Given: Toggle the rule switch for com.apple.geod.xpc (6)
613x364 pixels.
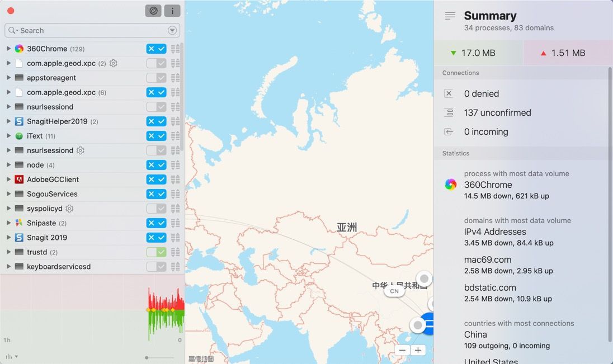Looking at the screenshot, I should click(x=157, y=92).
